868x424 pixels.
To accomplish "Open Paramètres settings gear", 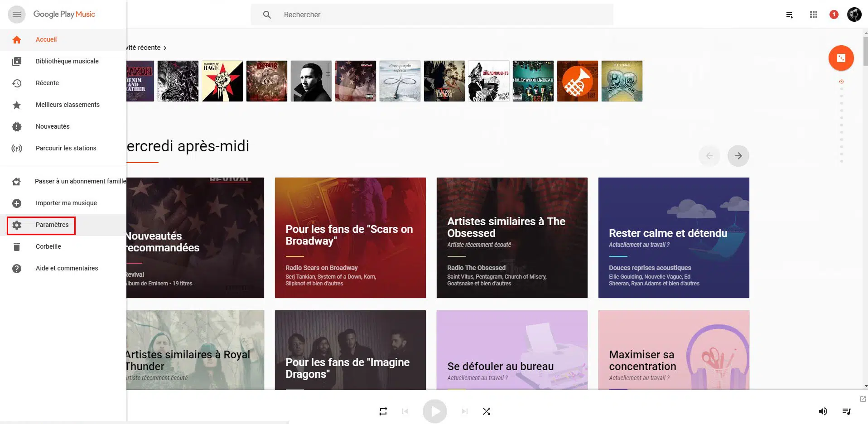I will [x=17, y=225].
